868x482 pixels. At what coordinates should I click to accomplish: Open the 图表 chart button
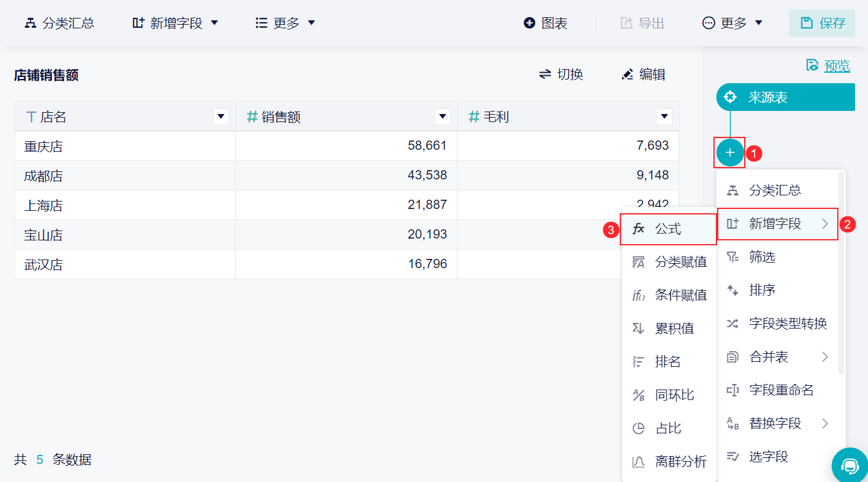(x=546, y=23)
